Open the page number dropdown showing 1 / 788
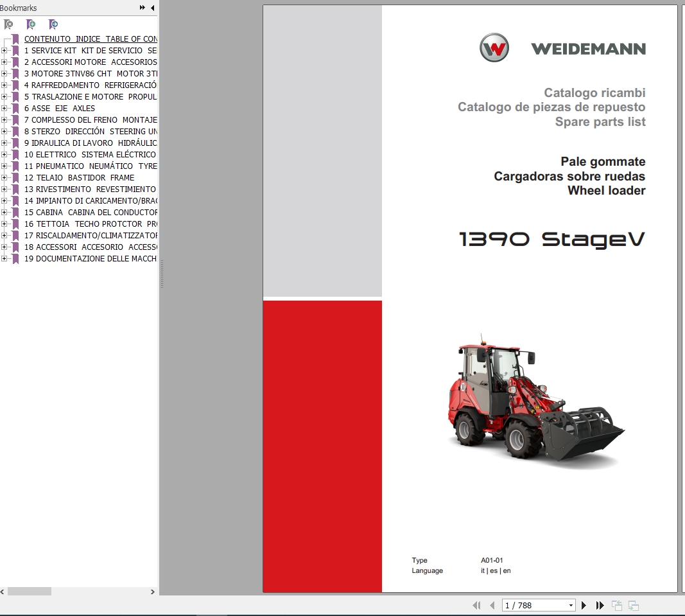The image size is (685, 616). pyautogui.click(x=571, y=606)
